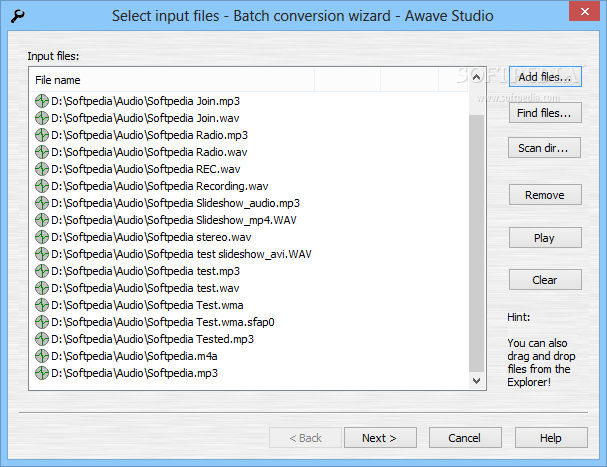607x467 pixels.
Task: Click the audio icon beside test slideshow_avi.WAV
Action: tap(41, 254)
